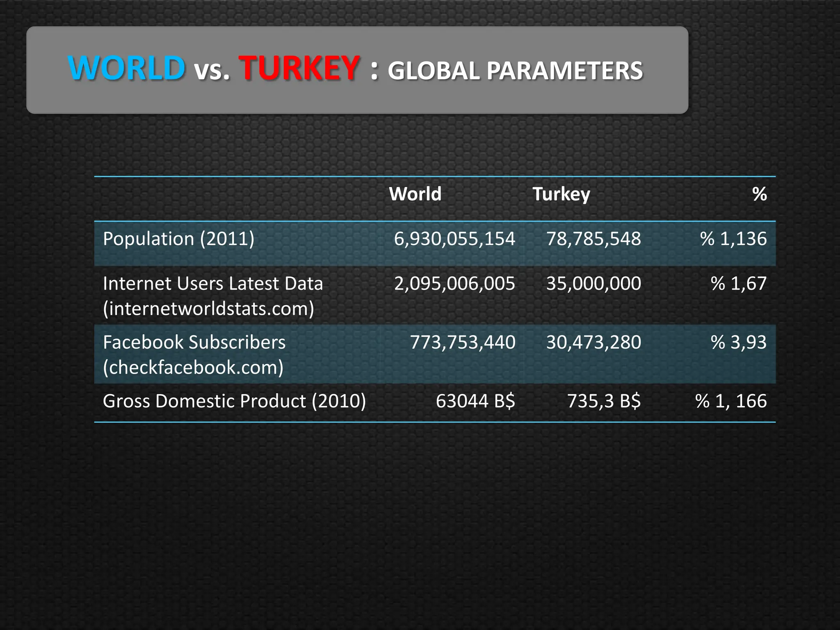Click Turkey GDP value 735,3 B$
Screen dimensions: 840x630
coord(604,401)
